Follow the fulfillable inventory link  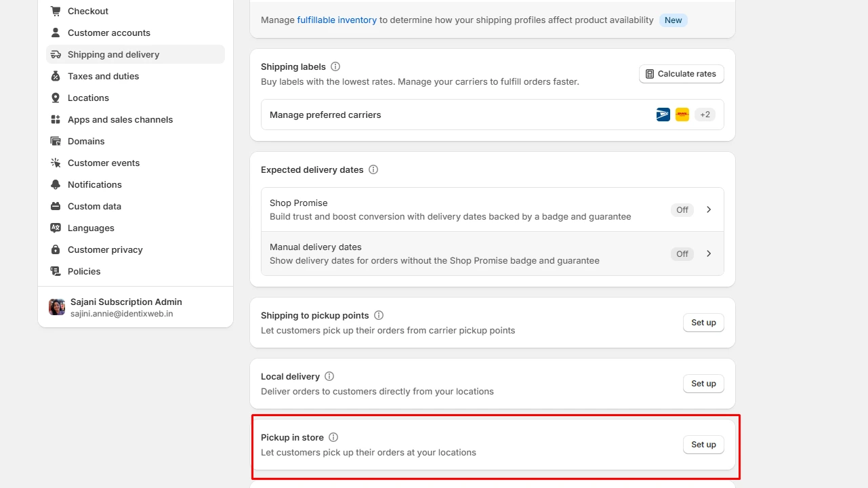click(x=337, y=20)
